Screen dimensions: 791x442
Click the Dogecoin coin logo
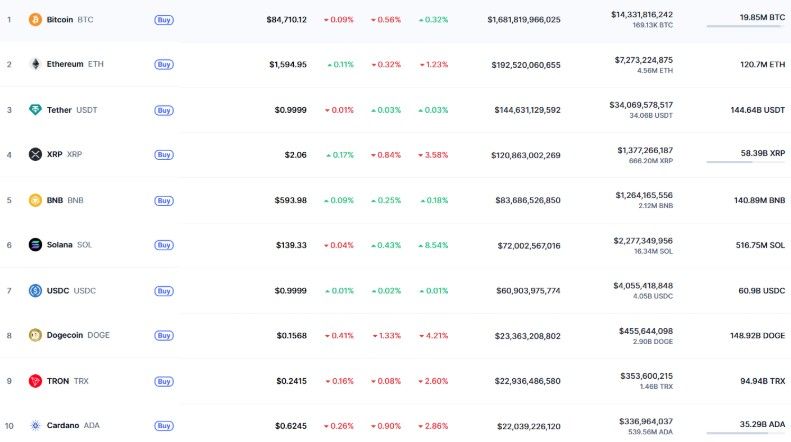(x=35, y=335)
